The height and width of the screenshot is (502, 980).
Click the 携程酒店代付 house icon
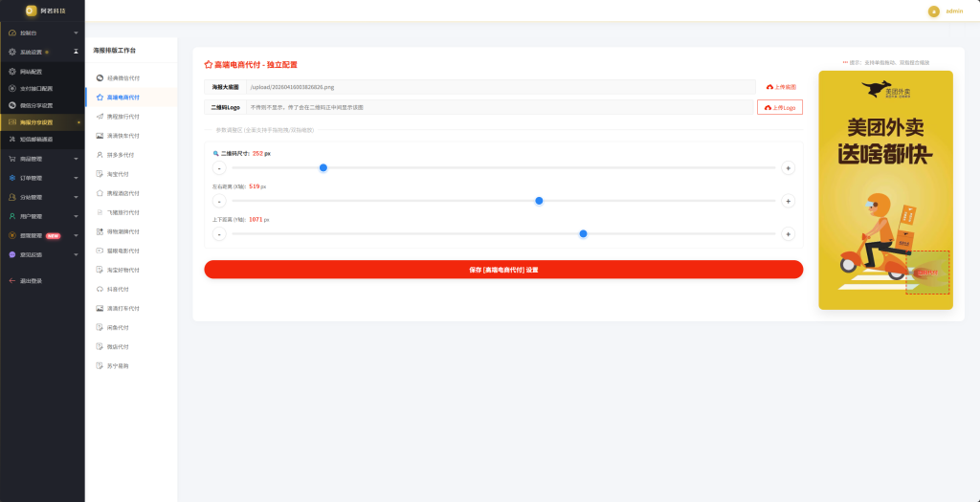coord(100,193)
